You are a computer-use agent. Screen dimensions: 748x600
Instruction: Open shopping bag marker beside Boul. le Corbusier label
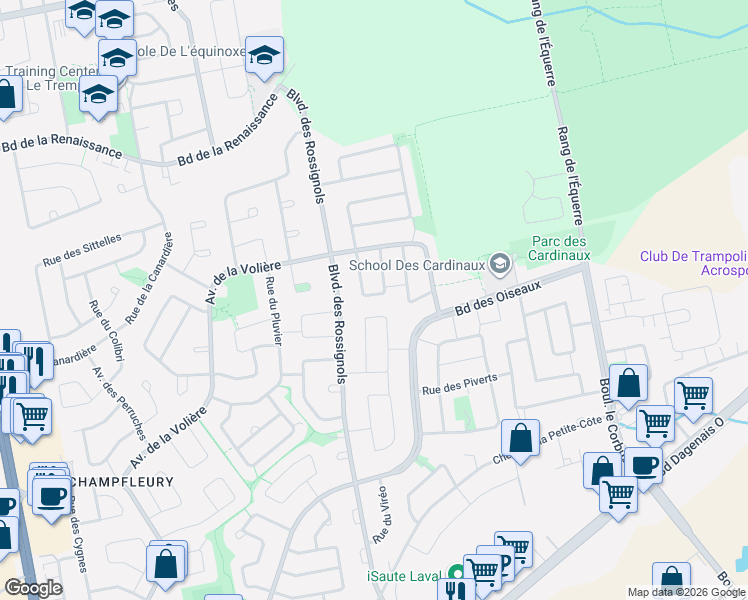click(x=629, y=386)
